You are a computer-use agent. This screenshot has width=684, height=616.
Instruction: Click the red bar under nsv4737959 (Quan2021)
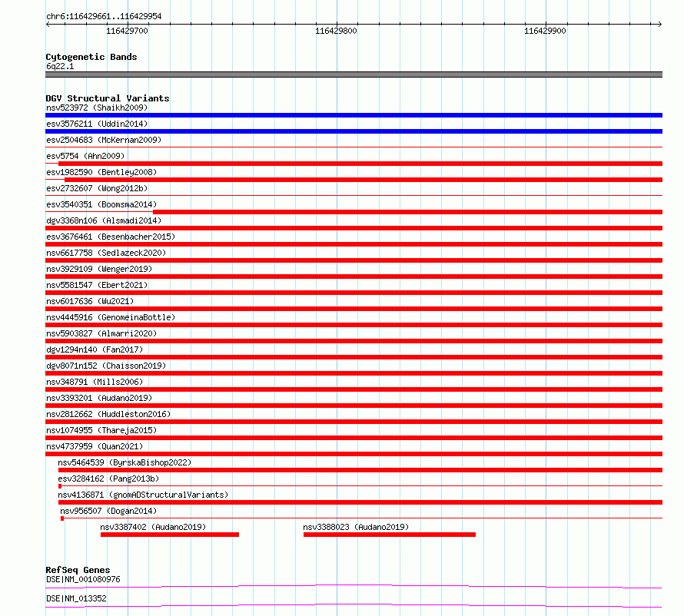point(354,454)
